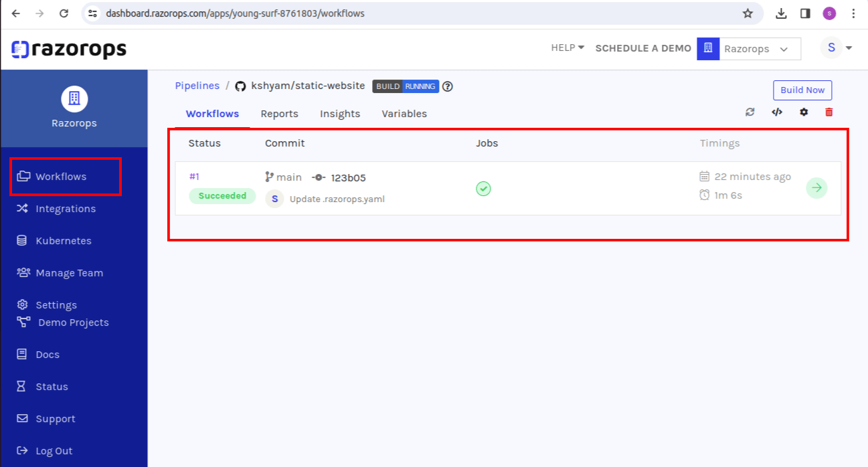Navigate back via Pipelines breadcrumb link

[197, 86]
